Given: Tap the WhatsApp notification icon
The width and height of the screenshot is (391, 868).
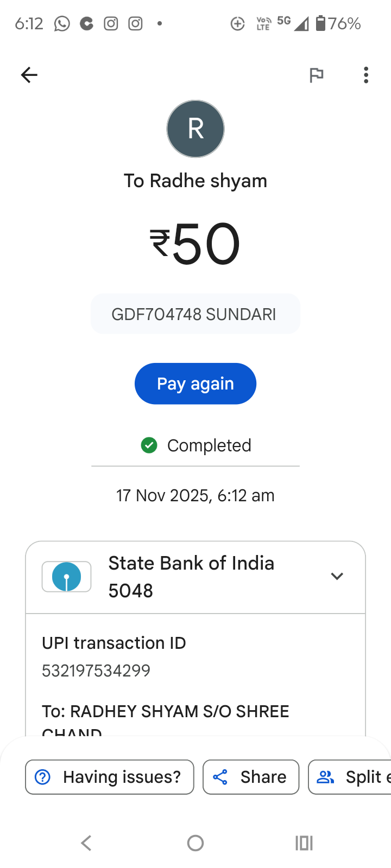Looking at the screenshot, I should 62,24.
